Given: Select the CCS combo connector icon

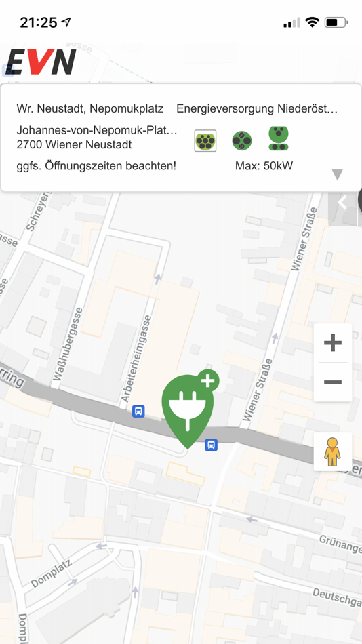Looking at the screenshot, I should pos(279,138).
